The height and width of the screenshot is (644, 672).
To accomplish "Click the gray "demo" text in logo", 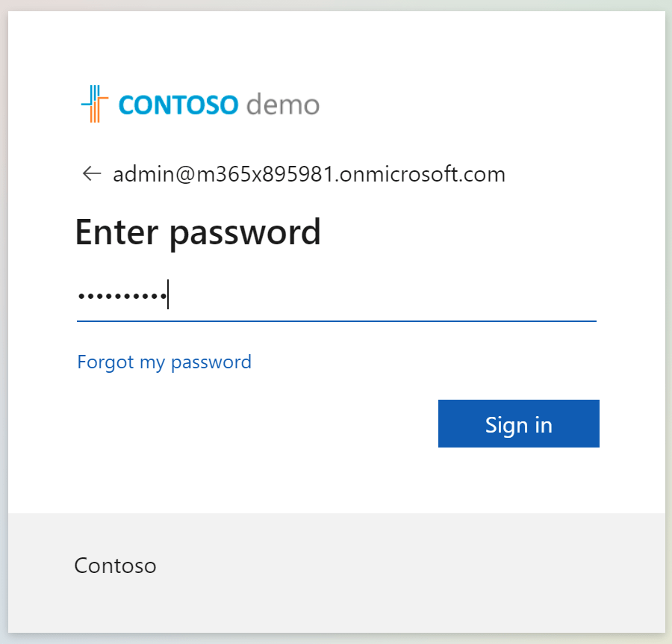I will pos(282,105).
